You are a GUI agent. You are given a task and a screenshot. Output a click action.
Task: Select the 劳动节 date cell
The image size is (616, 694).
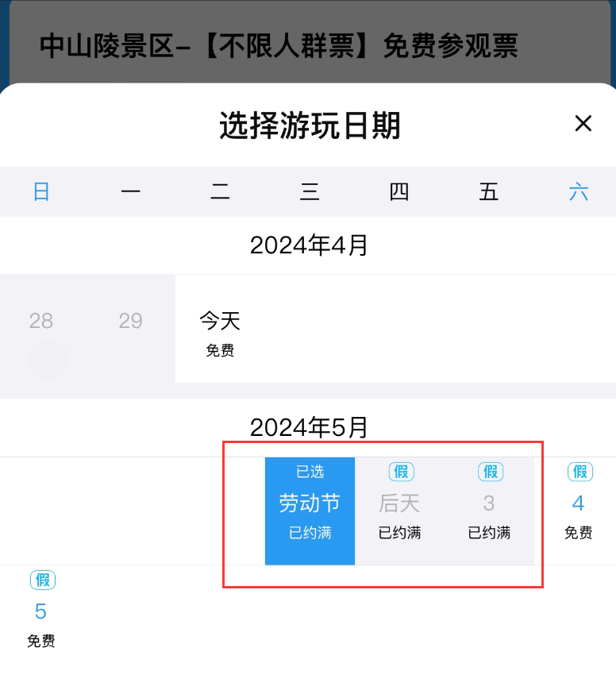[310, 511]
